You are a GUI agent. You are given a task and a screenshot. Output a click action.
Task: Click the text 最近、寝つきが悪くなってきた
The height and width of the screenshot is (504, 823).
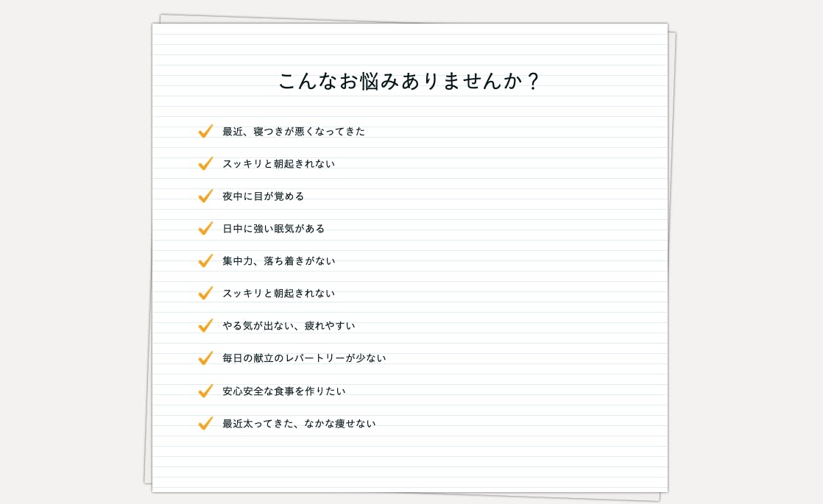coord(294,132)
